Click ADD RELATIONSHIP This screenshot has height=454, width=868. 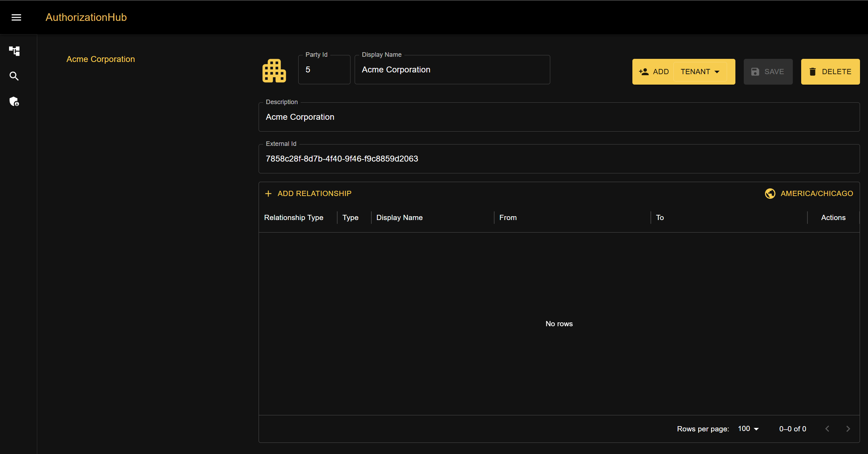click(308, 194)
